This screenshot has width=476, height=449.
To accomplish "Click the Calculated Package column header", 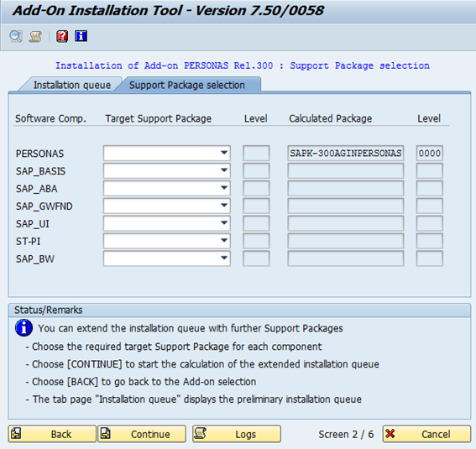I will [x=330, y=118].
